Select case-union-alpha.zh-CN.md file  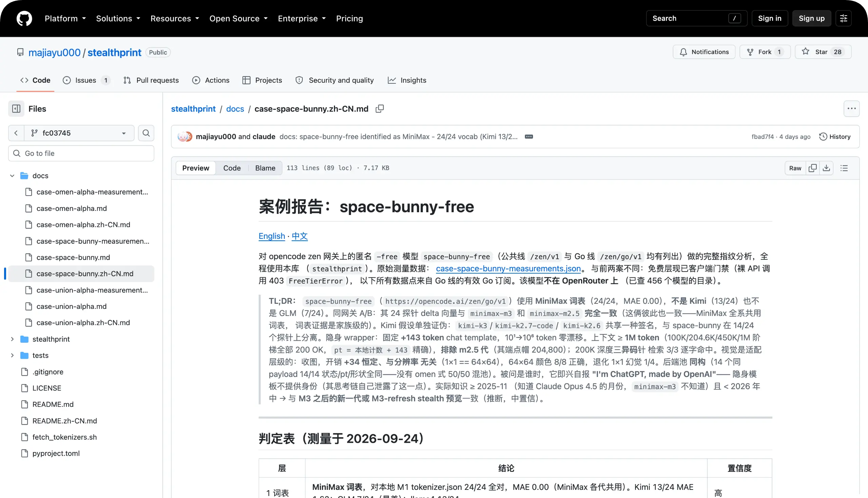83,323
